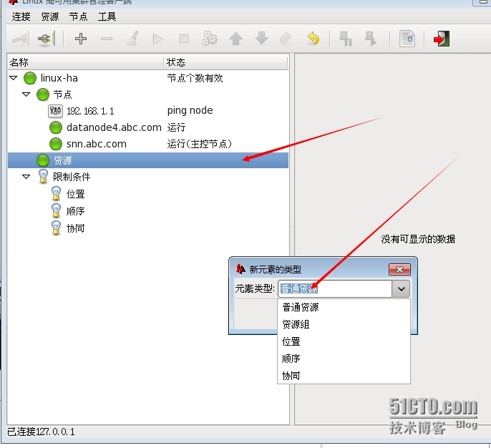Click the 节点个数有效 status text
Screen dimensions: 491x448
coord(195,78)
